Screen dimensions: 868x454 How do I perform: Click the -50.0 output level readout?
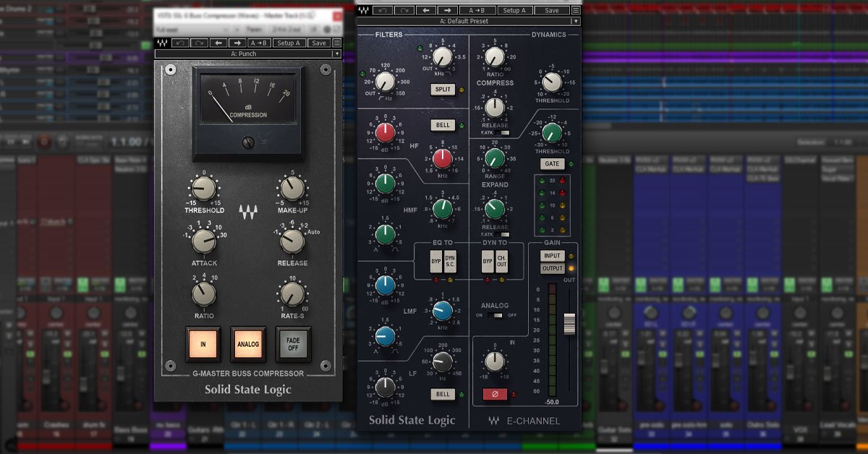(x=552, y=401)
